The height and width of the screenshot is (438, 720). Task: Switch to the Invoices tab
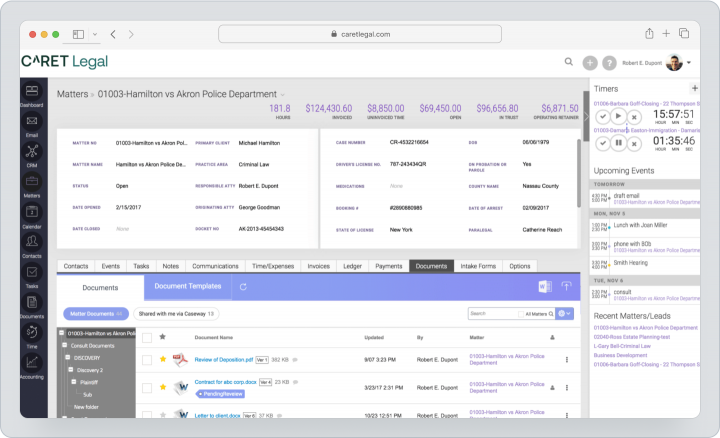pos(318,266)
